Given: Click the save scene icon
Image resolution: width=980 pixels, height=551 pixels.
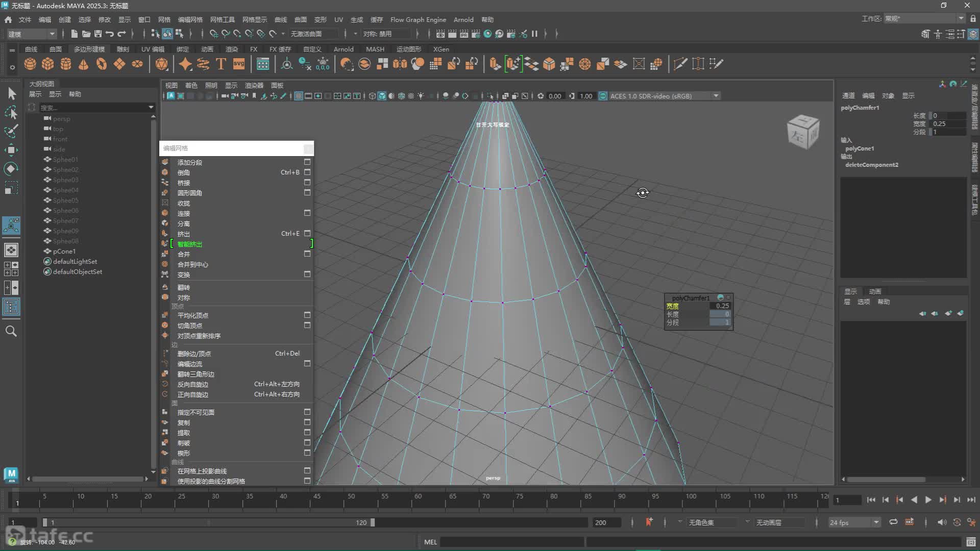Looking at the screenshot, I should (98, 34).
